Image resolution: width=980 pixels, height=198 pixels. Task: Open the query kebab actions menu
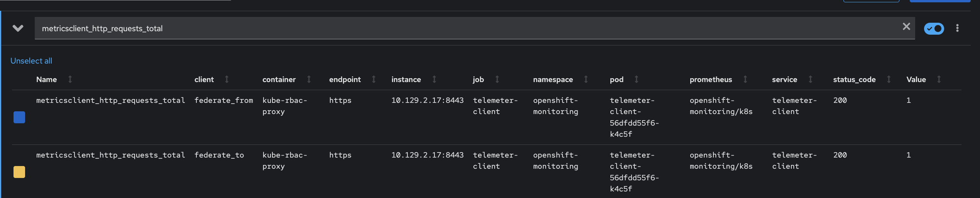click(x=957, y=28)
